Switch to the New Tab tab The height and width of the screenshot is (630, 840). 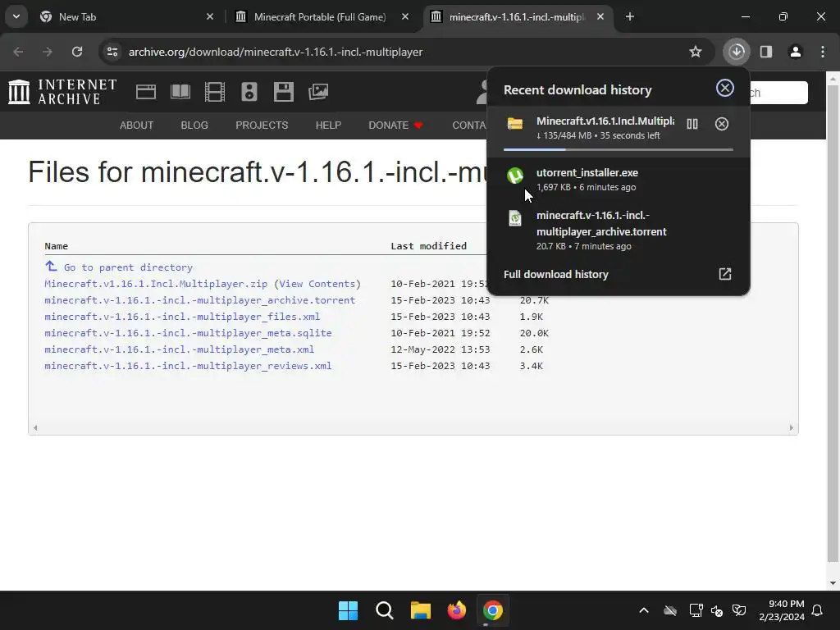[126, 17]
